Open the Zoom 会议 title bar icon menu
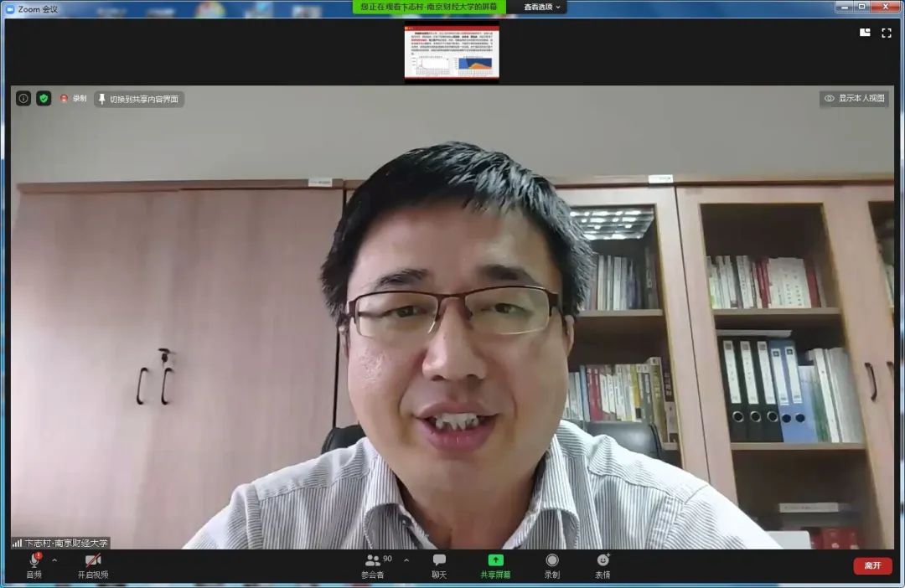Image resolution: width=905 pixels, height=588 pixels. [x=9, y=8]
